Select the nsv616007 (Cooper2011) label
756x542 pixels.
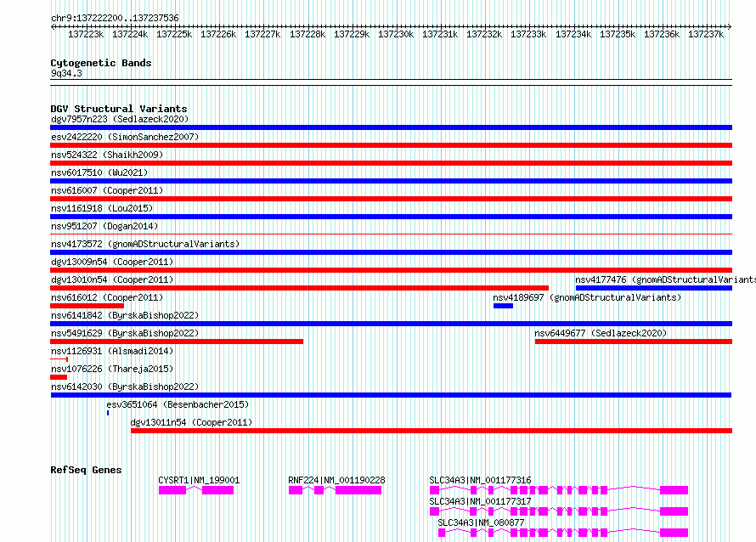coord(107,190)
